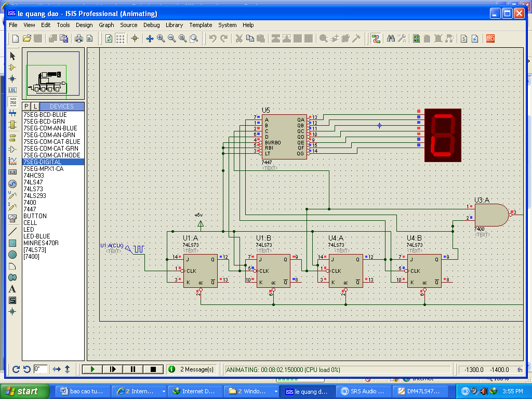This screenshot has width=532, height=399.
Task: Open the 2 Message(s) simulation log
Action: tap(192, 369)
